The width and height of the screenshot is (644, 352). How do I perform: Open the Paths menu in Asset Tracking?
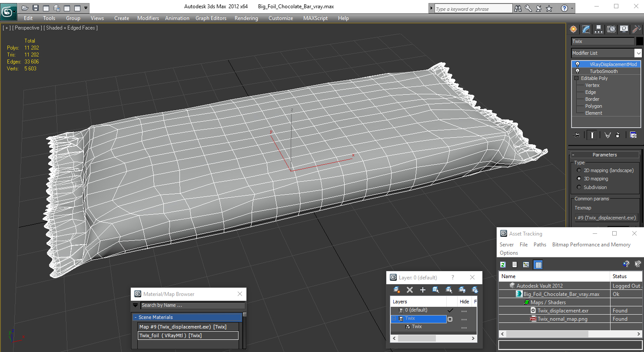pyautogui.click(x=540, y=245)
